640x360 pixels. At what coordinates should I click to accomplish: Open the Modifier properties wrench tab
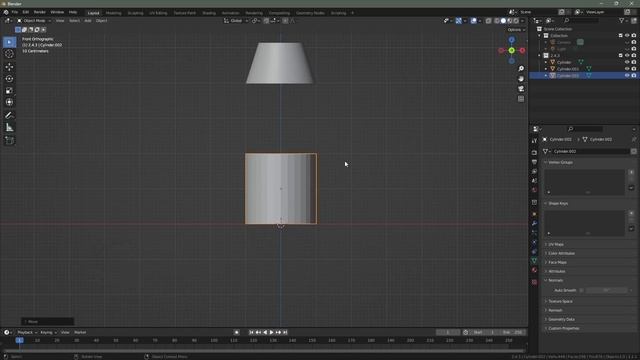click(534, 224)
